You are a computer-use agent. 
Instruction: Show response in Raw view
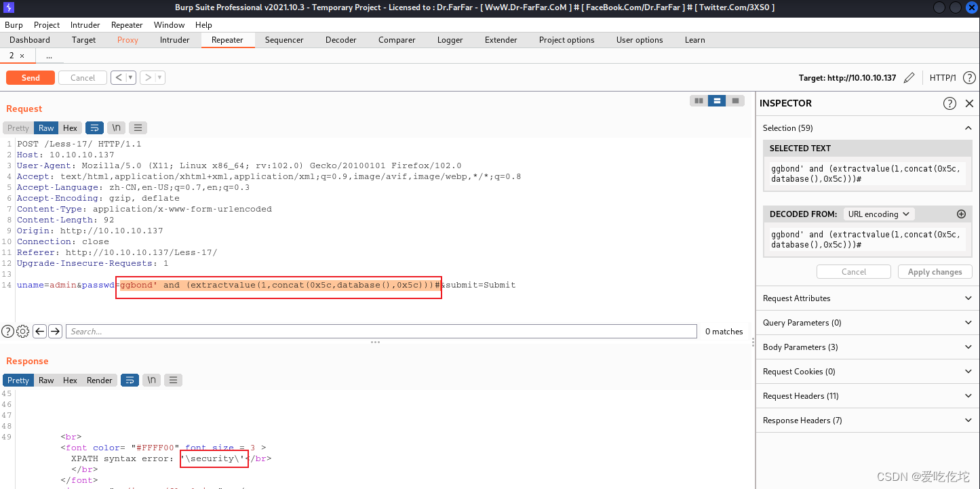pos(46,380)
